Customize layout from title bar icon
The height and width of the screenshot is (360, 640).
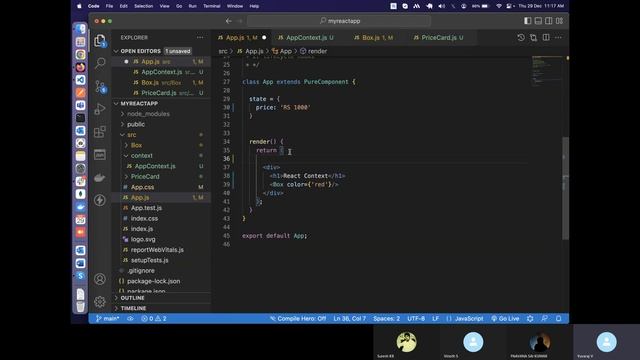pos(559,21)
